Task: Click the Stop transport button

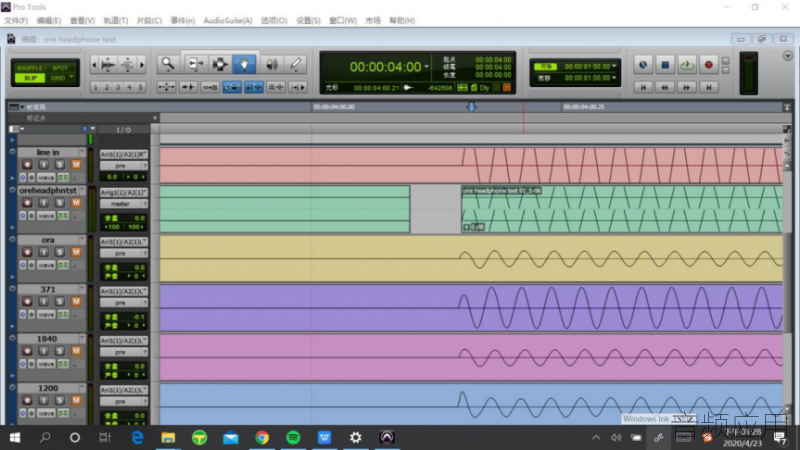Action: point(665,65)
